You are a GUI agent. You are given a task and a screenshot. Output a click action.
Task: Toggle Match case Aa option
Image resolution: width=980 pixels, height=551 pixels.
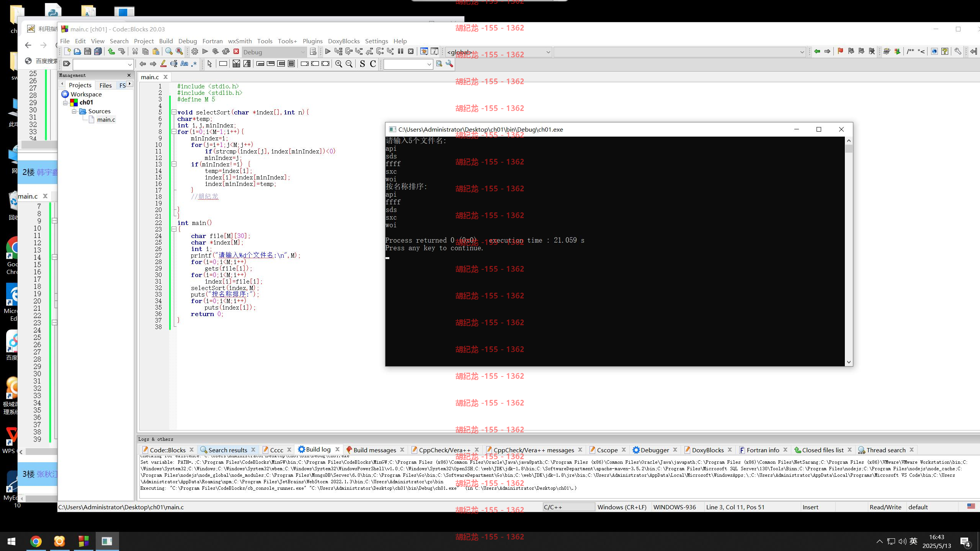point(184,64)
